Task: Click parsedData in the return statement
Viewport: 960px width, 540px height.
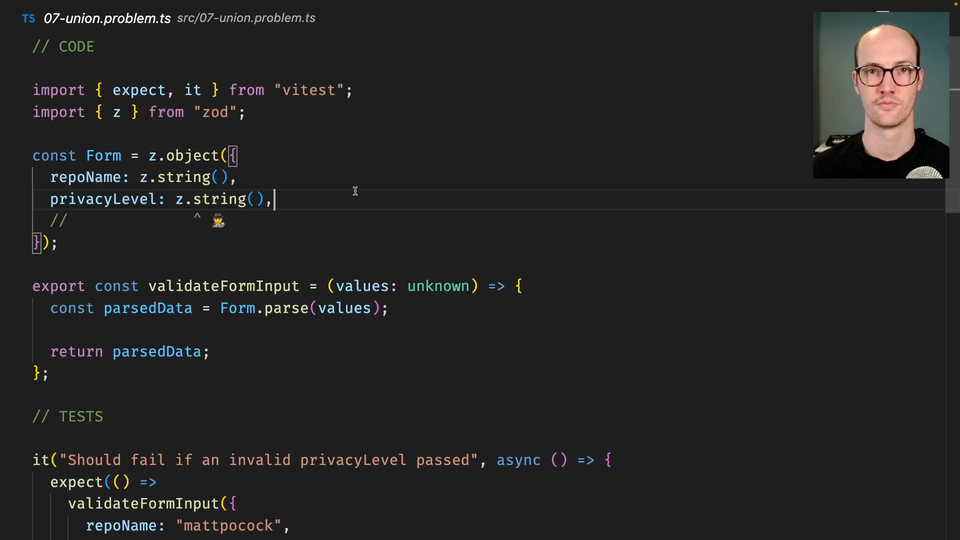Action: click(x=156, y=351)
